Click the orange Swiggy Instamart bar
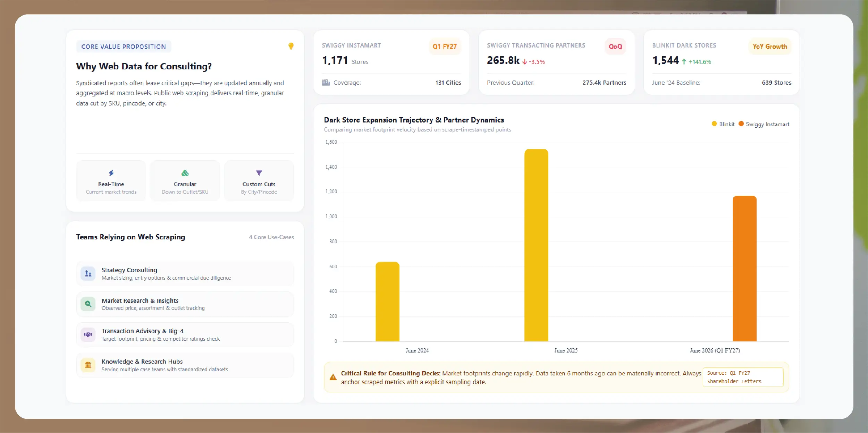The image size is (868, 433). coord(744,269)
